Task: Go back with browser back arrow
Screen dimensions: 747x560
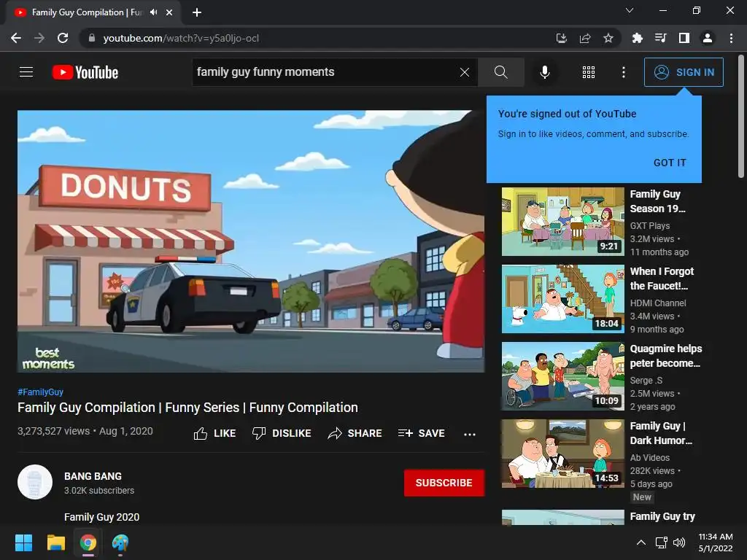Action: [16, 38]
